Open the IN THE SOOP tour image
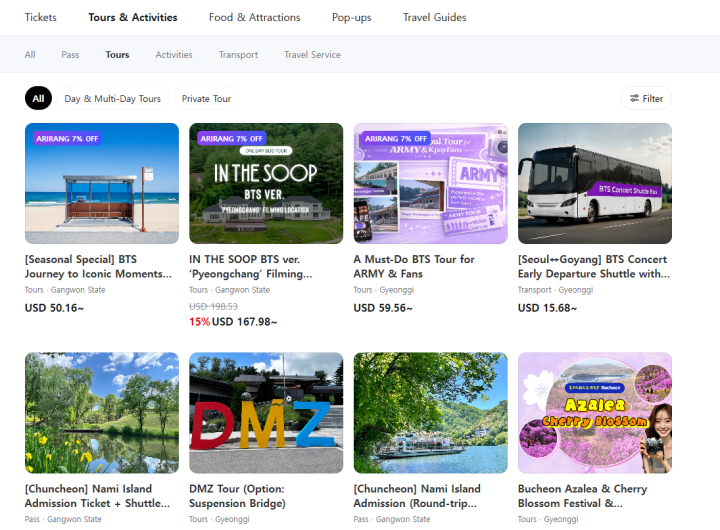The width and height of the screenshot is (720, 530). (x=266, y=183)
